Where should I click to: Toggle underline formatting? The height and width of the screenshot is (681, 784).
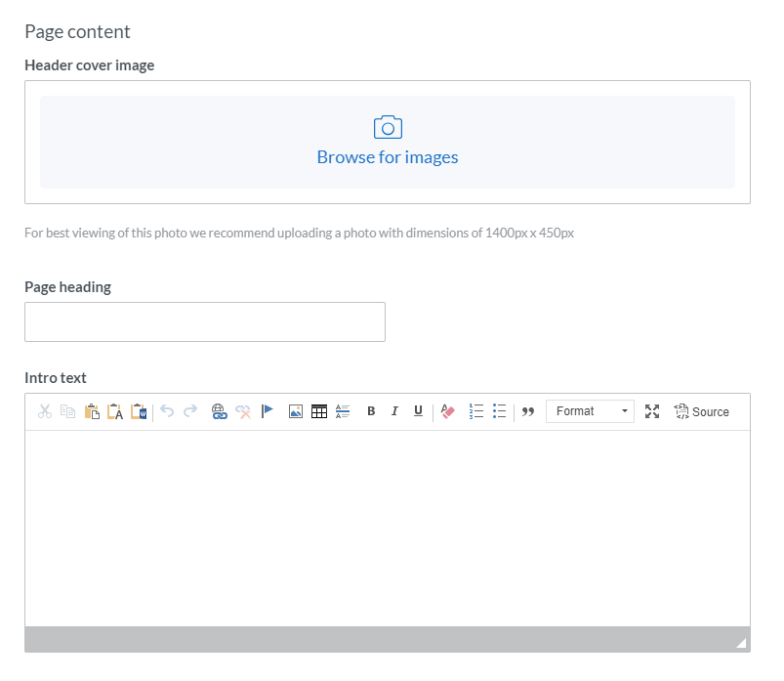[418, 411]
